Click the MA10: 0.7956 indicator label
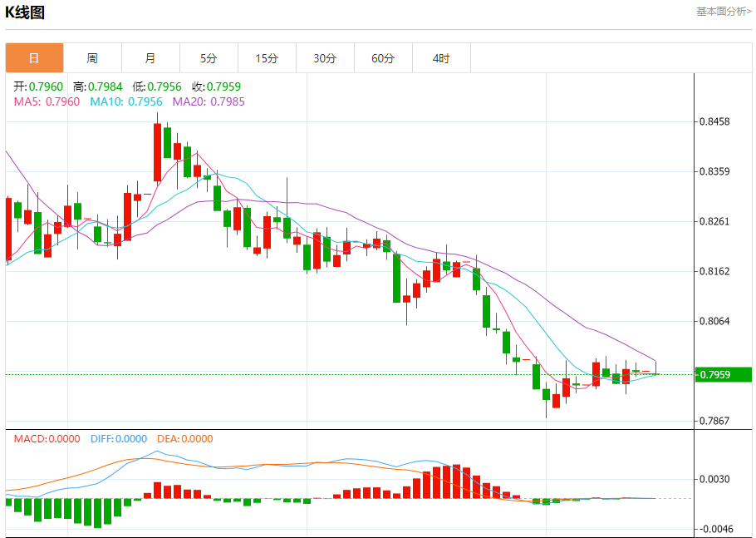756x538 pixels. coord(126,101)
